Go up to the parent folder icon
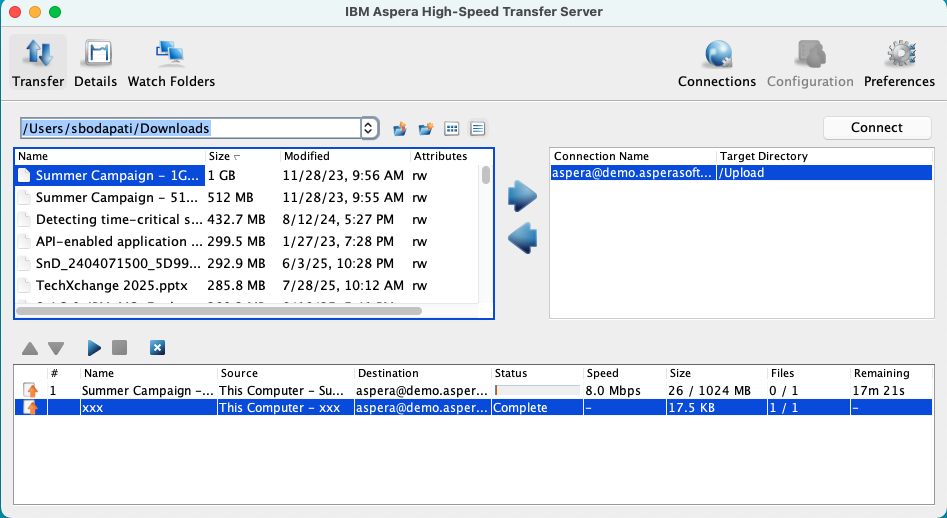Viewport: 947px width, 518px height. tap(399, 129)
